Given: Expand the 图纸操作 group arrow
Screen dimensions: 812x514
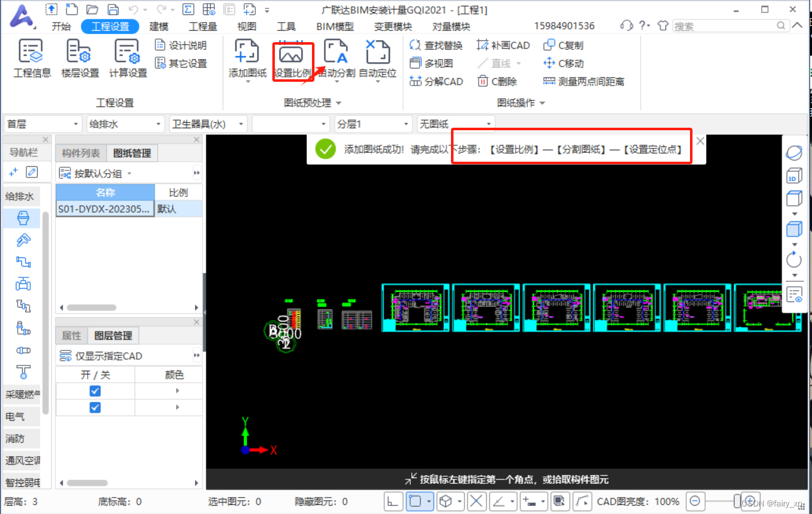Looking at the screenshot, I should click(x=542, y=103).
